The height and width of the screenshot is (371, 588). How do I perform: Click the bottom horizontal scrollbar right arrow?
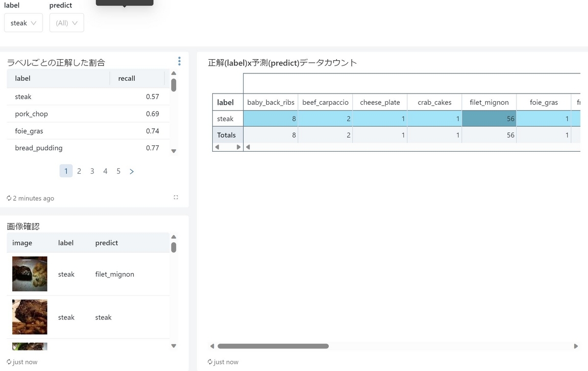(x=576, y=346)
